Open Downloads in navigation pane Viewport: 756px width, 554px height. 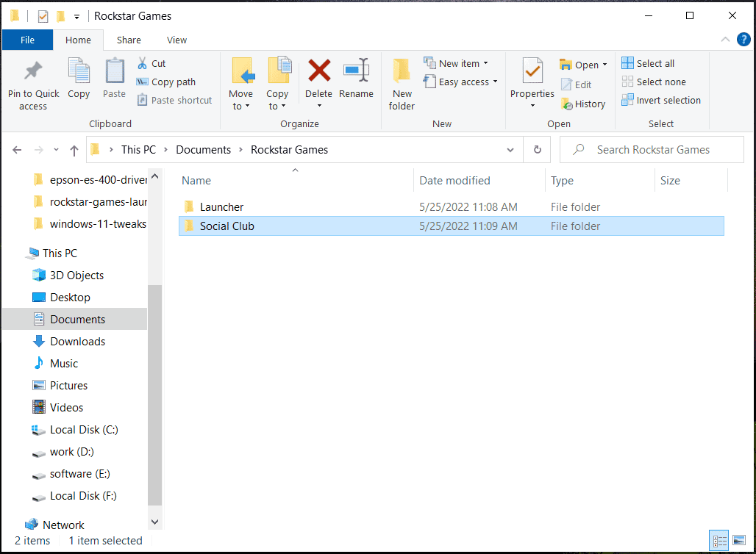click(78, 342)
